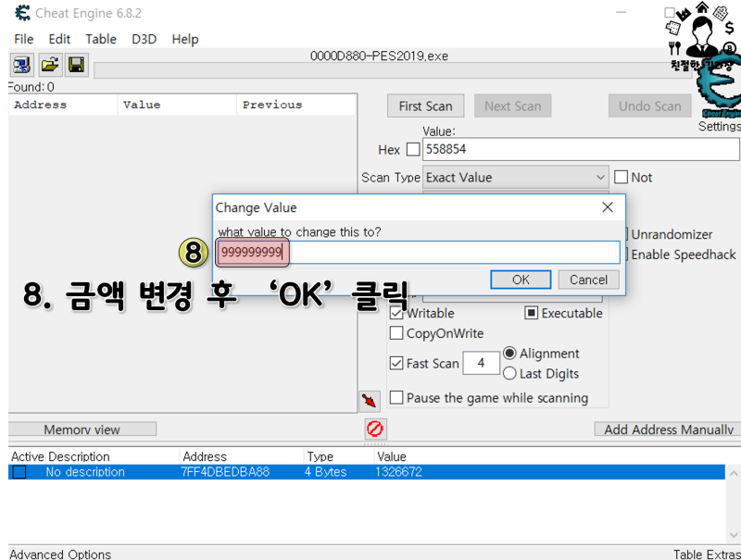Toggle the Executable checkbox

pos(531,313)
